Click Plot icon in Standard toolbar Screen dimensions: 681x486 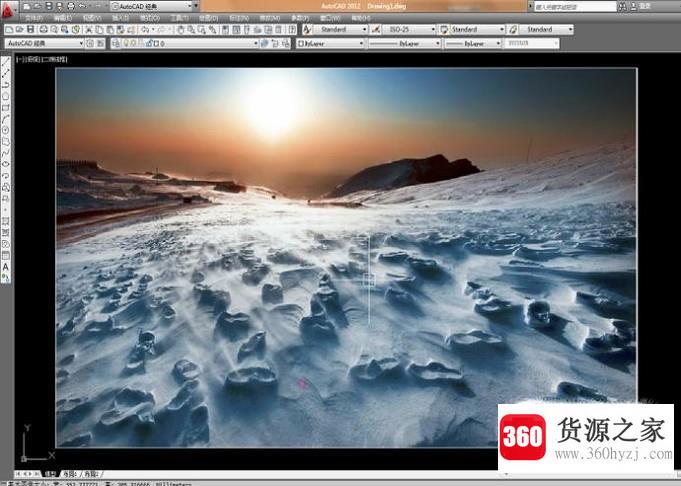(44, 30)
